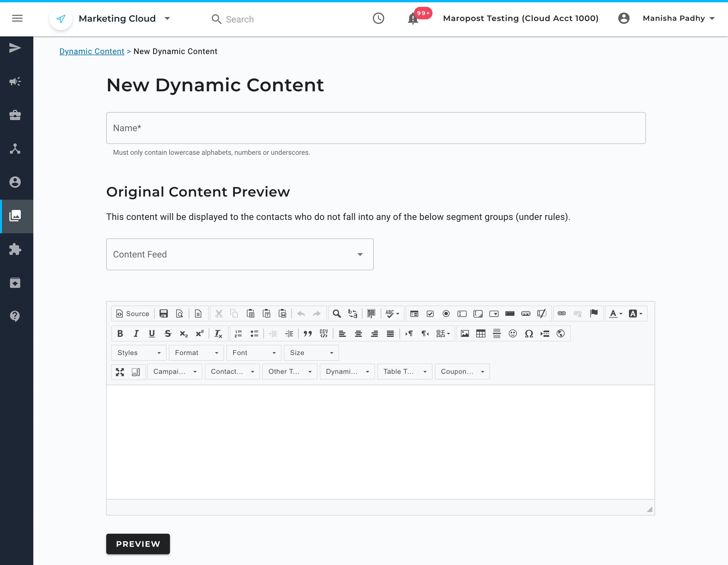The height and width of the screenshot is (565, 728).
Task: Insert an image via toolbar icon
Action: click(465, 333)
